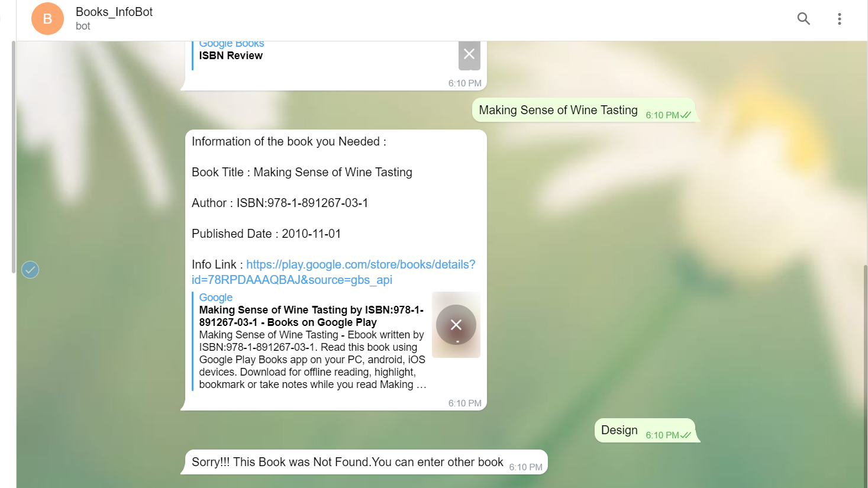Close the ISBN Review link preview

click(x=469, y=54)
